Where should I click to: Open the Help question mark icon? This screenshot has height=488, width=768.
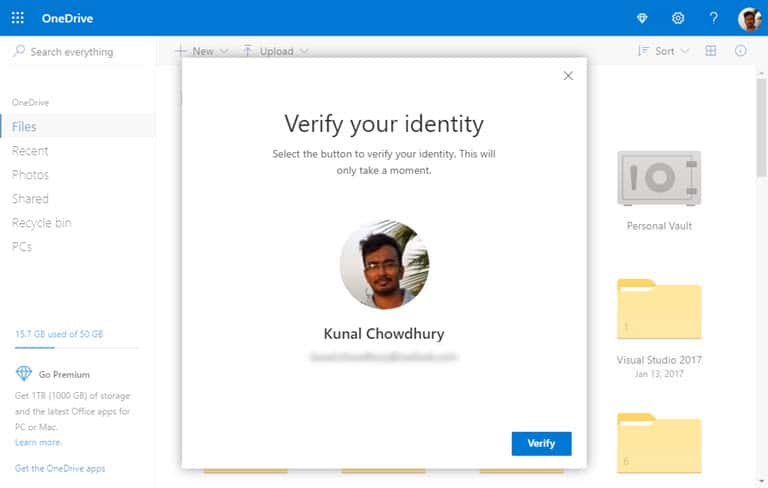(714, 18)
